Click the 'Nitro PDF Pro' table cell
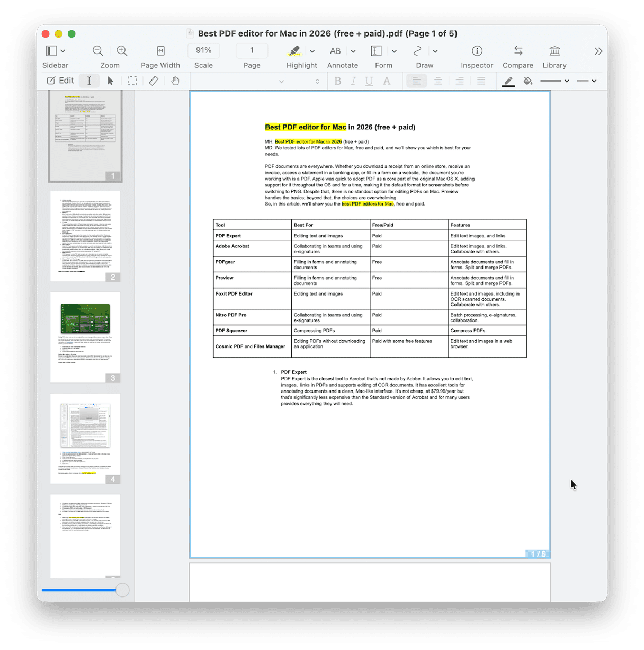Screen dimensions: 644x650 (x=252, y=318)
